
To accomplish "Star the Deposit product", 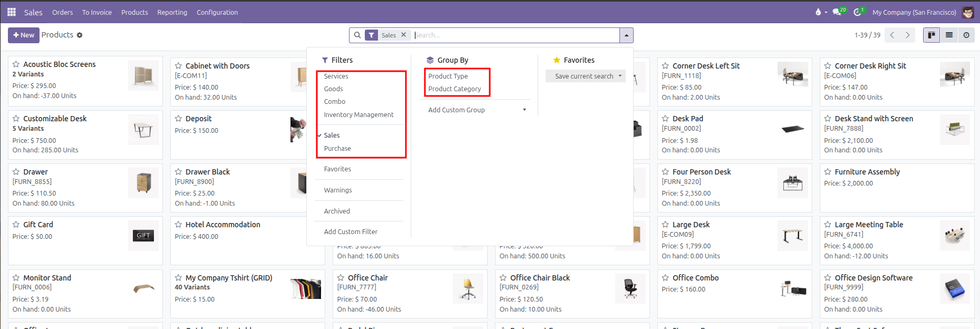I will click(x=179, y=119).
